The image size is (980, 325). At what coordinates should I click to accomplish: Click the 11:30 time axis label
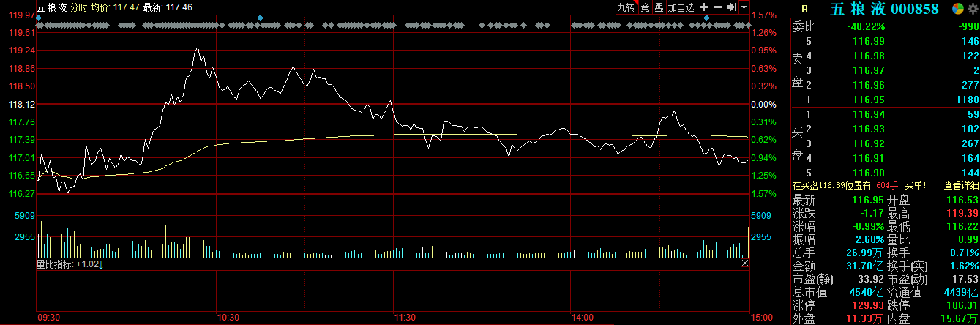[x=405, y=318]
